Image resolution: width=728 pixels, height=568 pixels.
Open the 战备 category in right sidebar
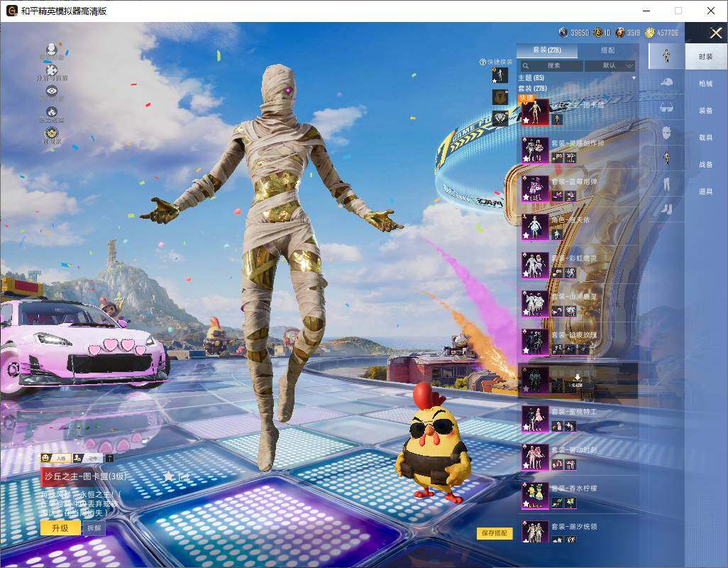coord(706,165)
